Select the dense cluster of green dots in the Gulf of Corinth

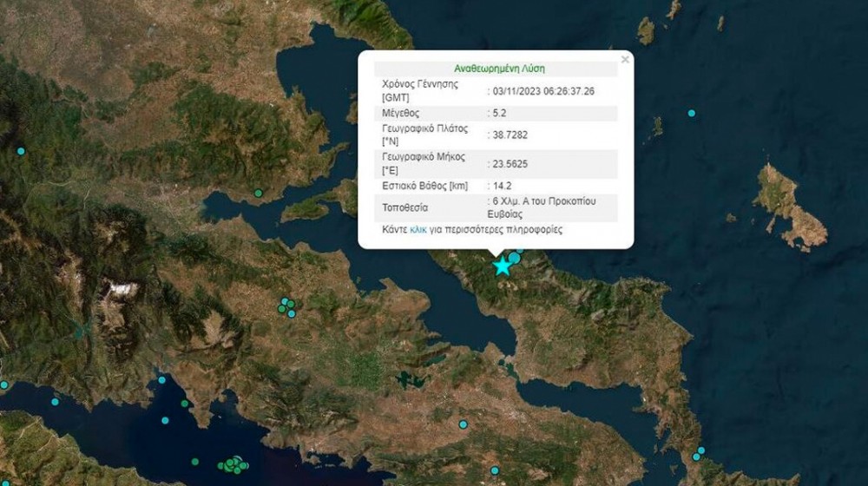click(233, 464)
